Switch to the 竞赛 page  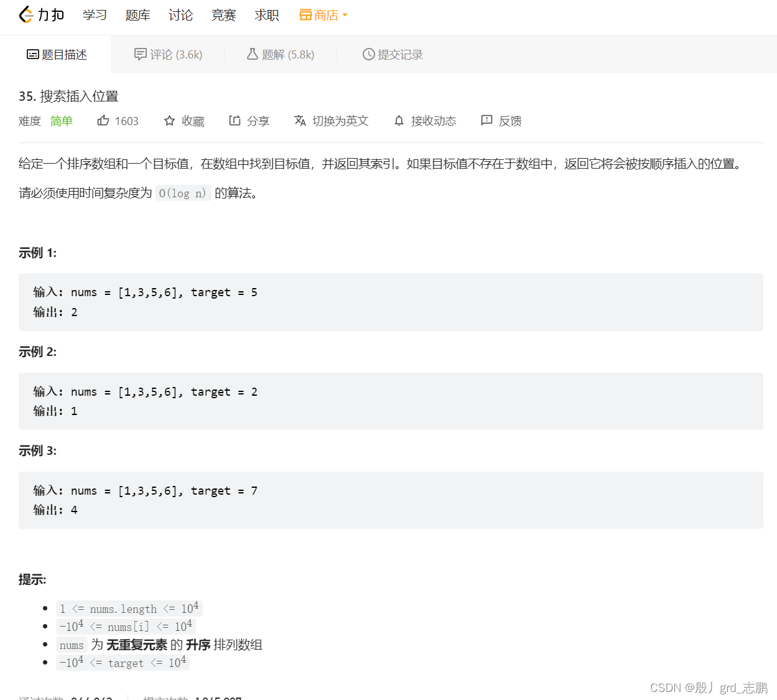[x=223, y=14]
